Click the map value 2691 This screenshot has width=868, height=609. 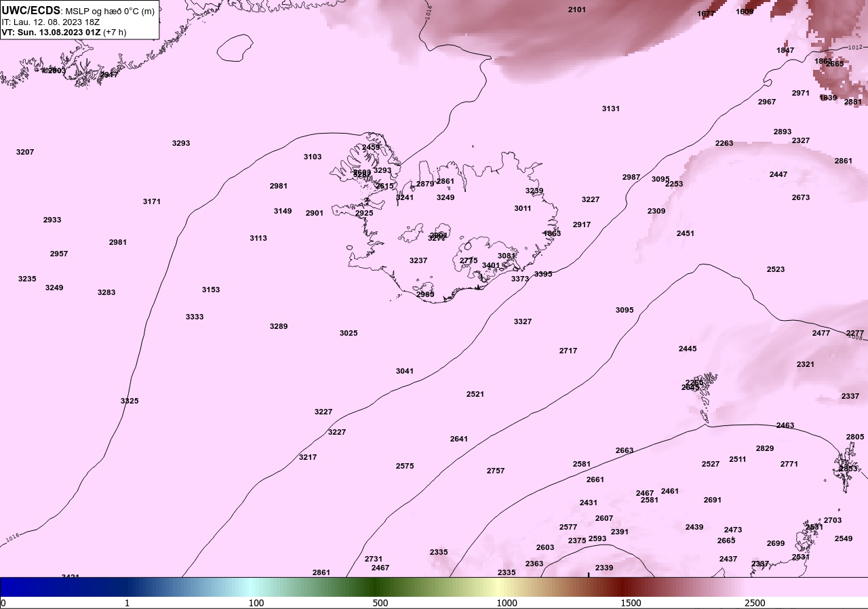713,500
